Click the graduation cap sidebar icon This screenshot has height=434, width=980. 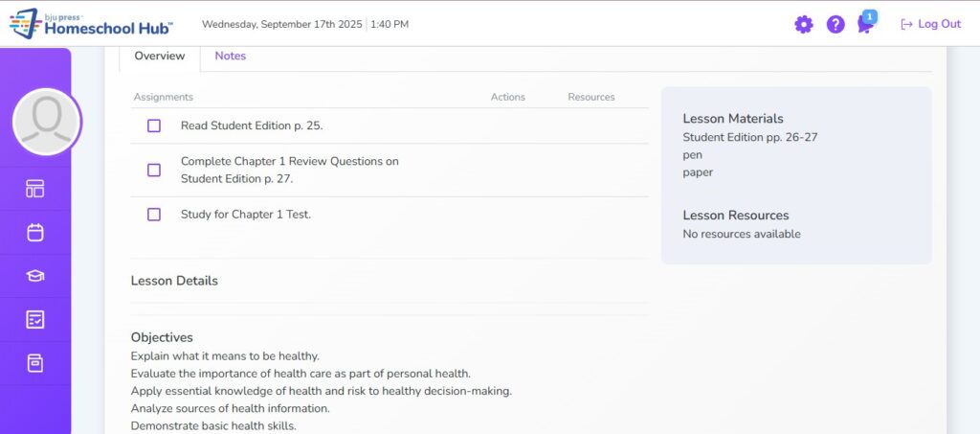35,276
